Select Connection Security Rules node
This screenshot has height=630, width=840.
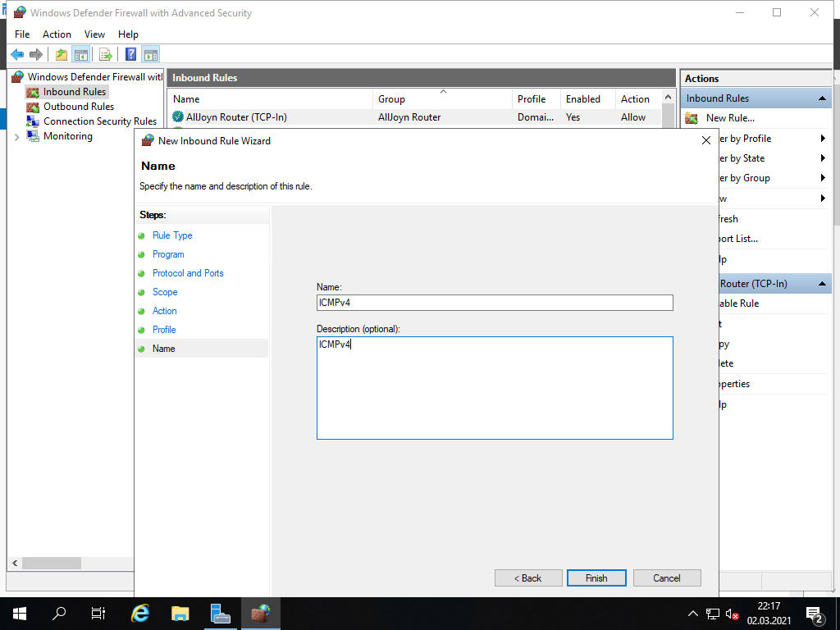[99, 121]
